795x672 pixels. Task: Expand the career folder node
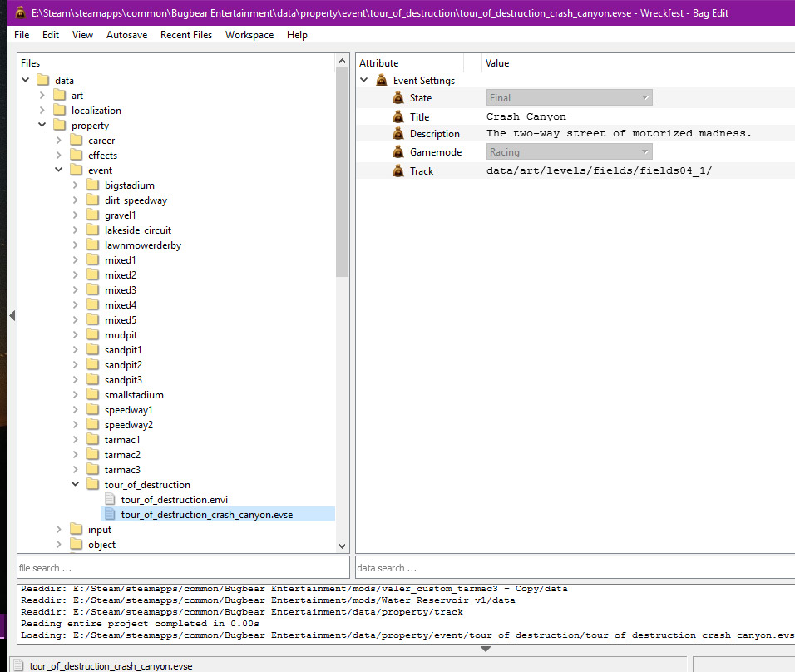[59, 140]
